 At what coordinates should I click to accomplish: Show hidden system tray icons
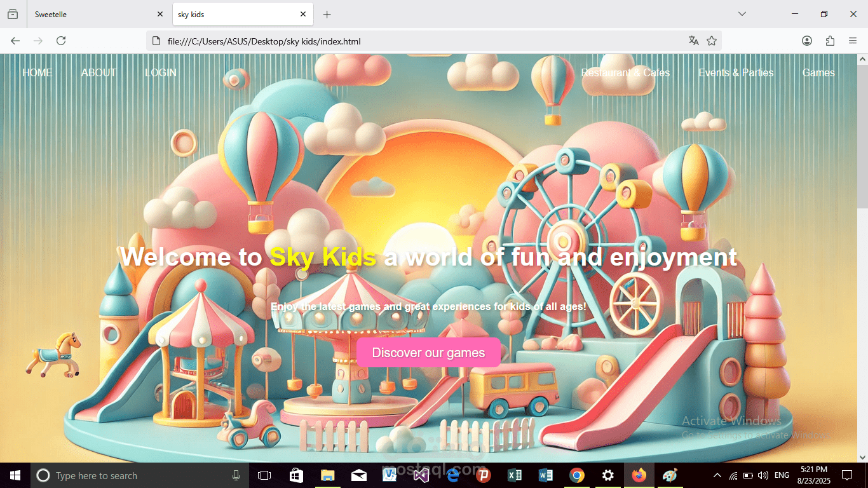(x=717, y=475)
